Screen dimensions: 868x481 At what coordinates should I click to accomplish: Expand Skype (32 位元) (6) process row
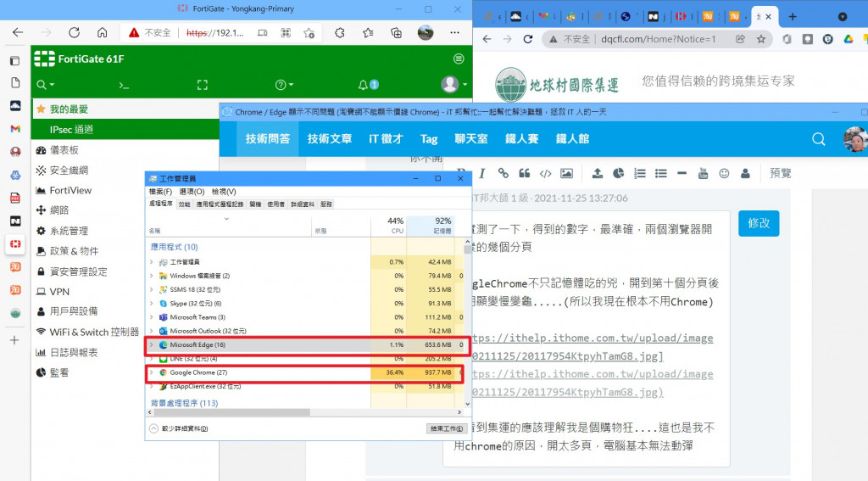151,303
